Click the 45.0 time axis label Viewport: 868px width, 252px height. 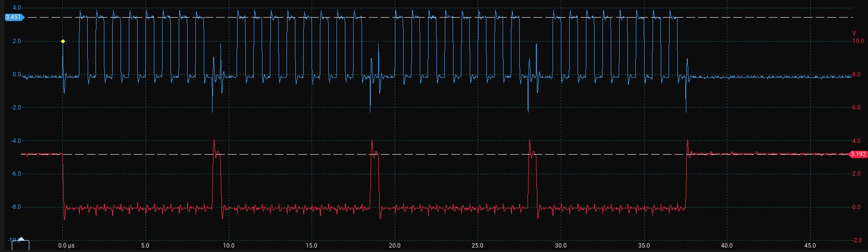(810, 246)
